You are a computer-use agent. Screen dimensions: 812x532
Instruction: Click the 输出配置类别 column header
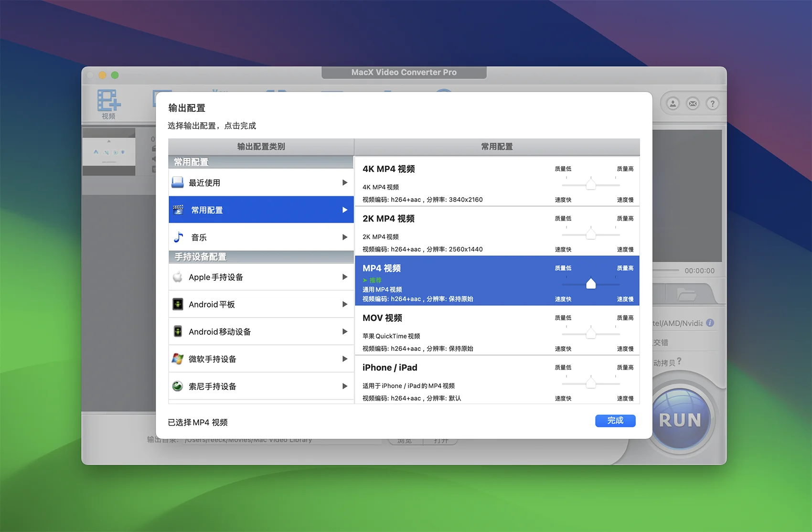(x=261, y=147)
